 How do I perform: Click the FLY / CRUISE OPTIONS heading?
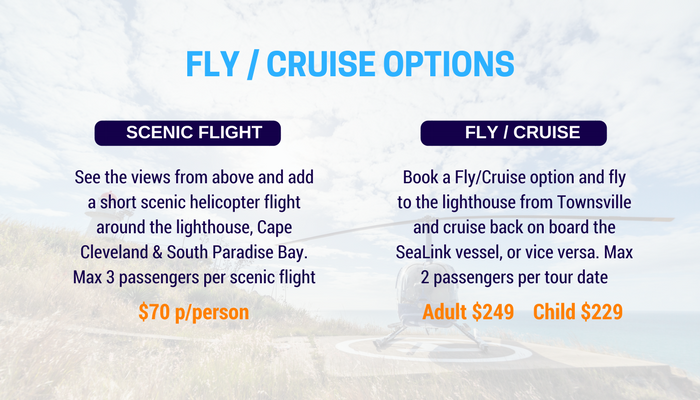350,64
